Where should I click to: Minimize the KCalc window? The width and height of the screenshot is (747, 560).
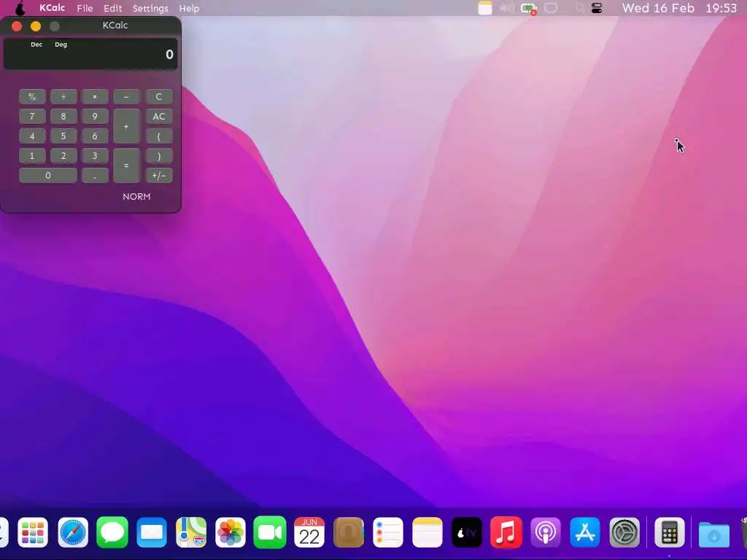click(36, 26)
